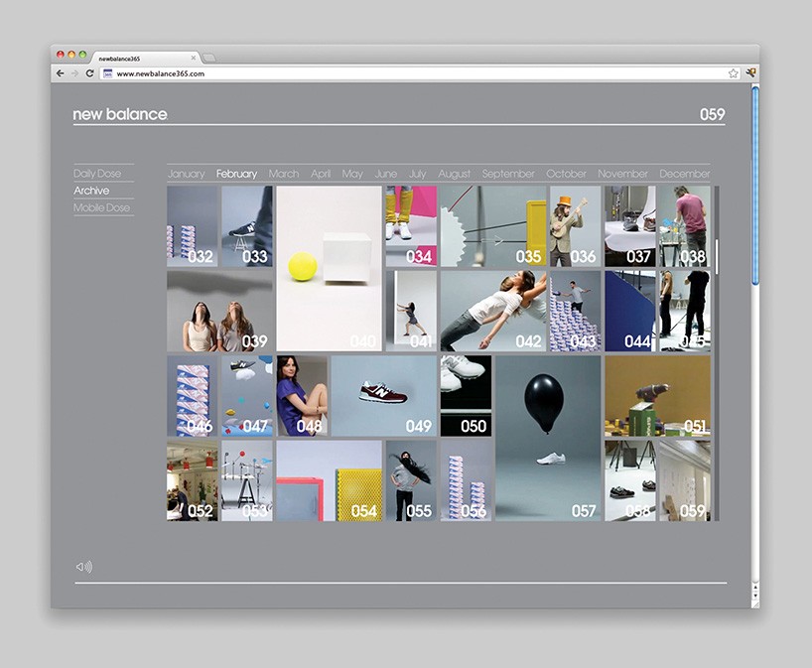Image resolution: width=812 pixels, height=668 pixels.
Task: Click the new balance logo
Action: point(120,114)
